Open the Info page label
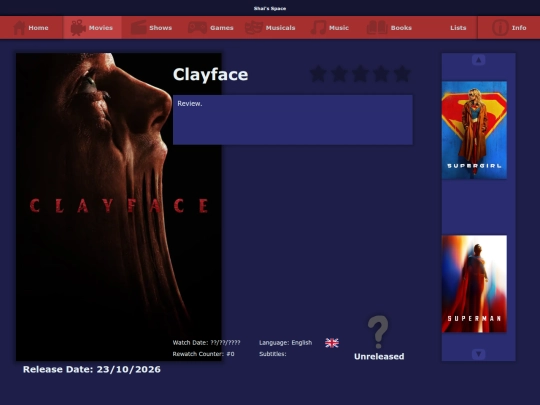This screenshot has height=405, width=540. coord(519,28)
